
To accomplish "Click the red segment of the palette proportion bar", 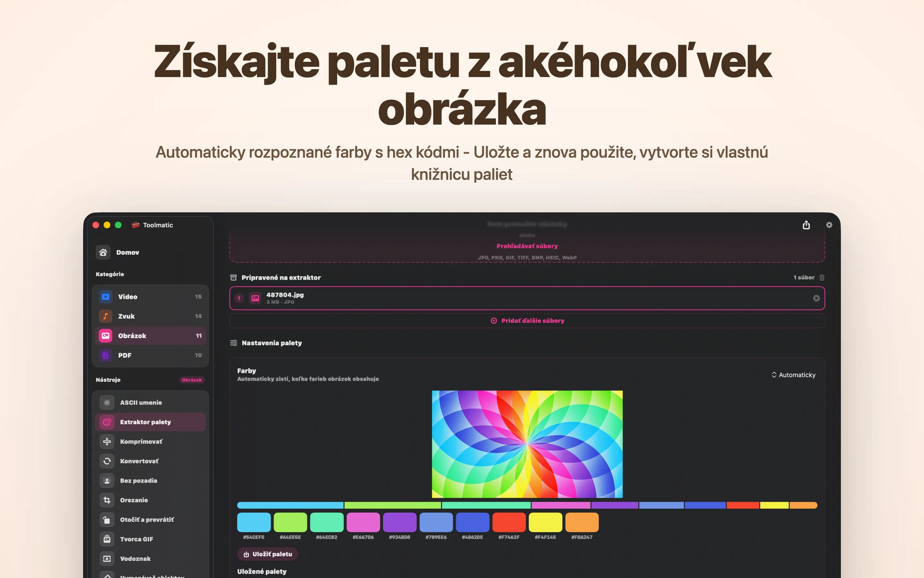I will pos(743,505).
